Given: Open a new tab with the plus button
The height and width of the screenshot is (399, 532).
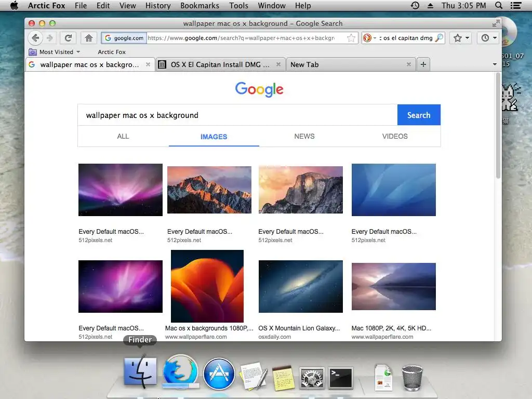Looking at the screenshot, I should pyautogui.click(x=423, y=64).
